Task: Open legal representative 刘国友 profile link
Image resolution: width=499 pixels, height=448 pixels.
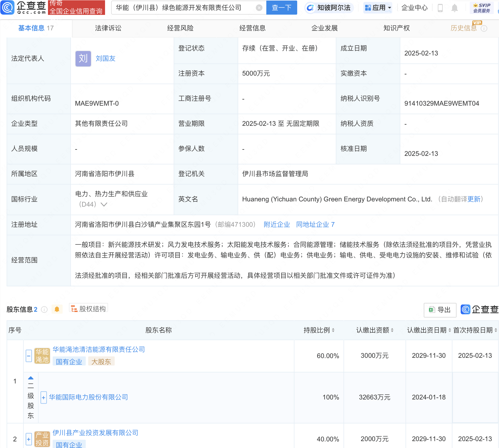Action: (105, 58)
